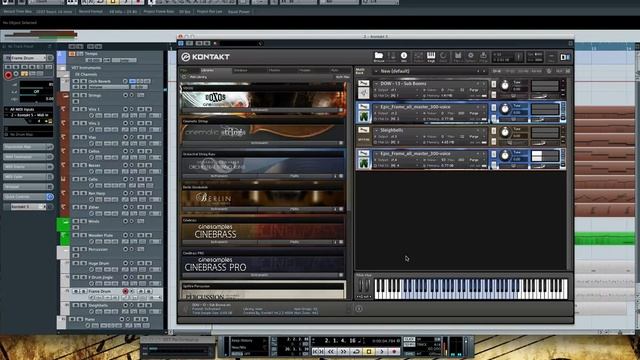Click Stop in Cubase transport bar
The width and height of the screenshot is (640, 360).
tap(369, 351)
